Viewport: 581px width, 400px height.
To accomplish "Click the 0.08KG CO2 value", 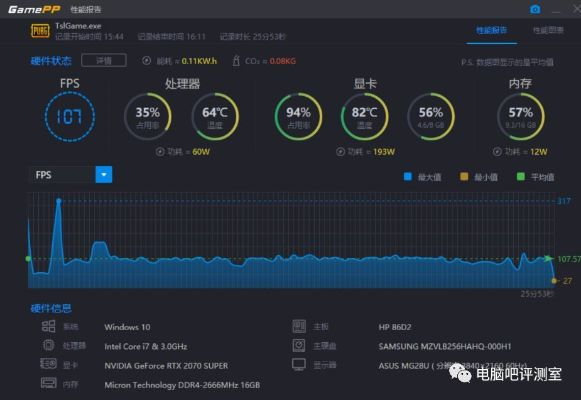I will [x=283, y=61].
